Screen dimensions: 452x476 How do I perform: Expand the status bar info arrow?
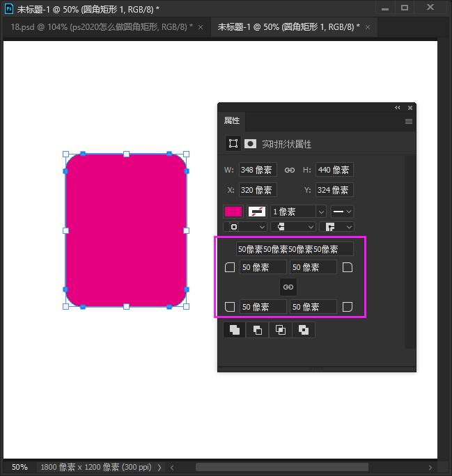(x=159, y=467)
